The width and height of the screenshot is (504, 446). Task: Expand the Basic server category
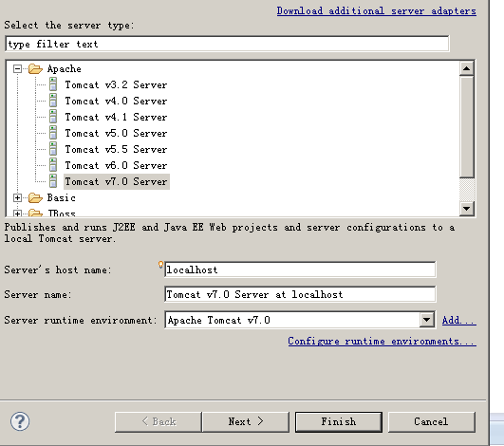17,198
